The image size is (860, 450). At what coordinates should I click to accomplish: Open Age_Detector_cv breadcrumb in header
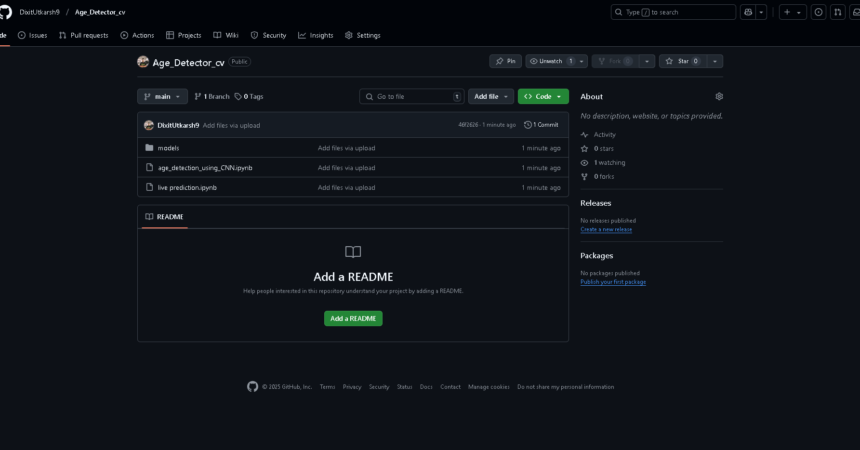coord(100,12)
